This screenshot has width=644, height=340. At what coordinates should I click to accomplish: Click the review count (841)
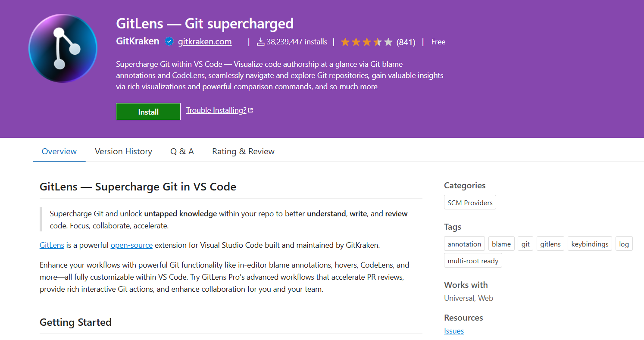click(406, 42)
